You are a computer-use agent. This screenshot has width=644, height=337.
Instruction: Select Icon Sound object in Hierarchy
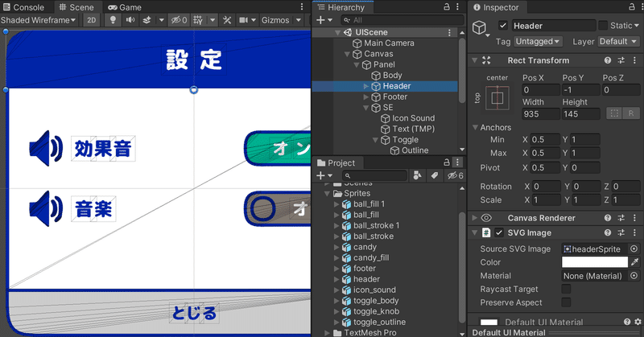[407, 118]
